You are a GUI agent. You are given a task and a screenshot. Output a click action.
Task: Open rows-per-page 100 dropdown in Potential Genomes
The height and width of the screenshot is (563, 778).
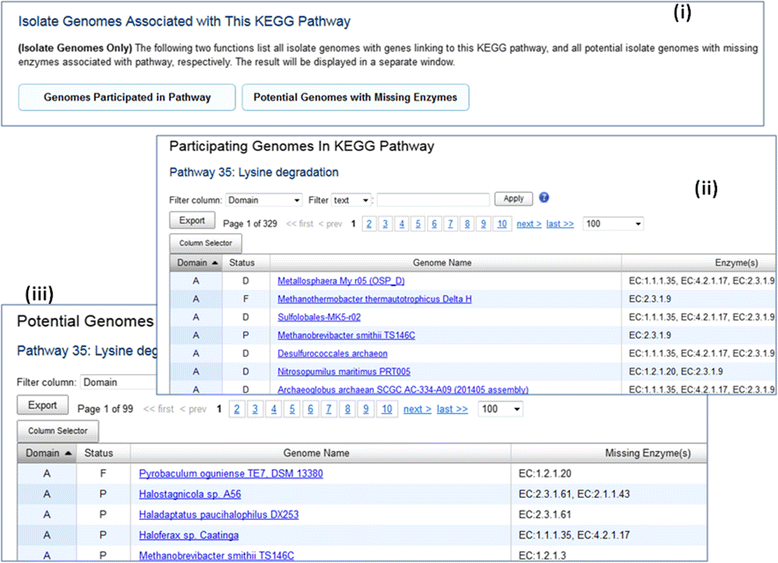(500, 409)
